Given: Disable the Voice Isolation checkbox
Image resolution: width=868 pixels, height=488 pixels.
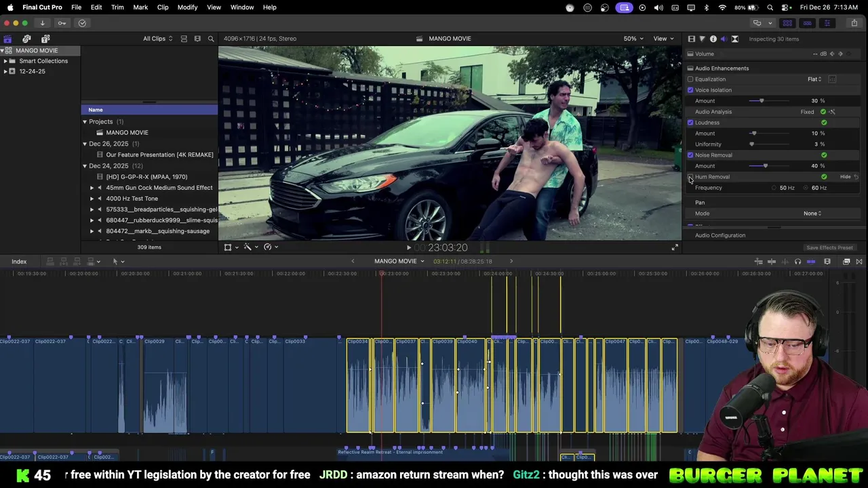Looking at the screenshot, I should pos(690,90).
